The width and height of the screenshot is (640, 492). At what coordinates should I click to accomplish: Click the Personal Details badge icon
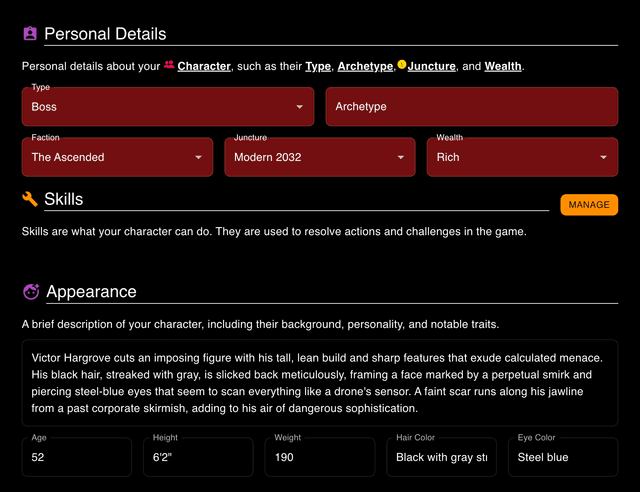click(30, 34)
